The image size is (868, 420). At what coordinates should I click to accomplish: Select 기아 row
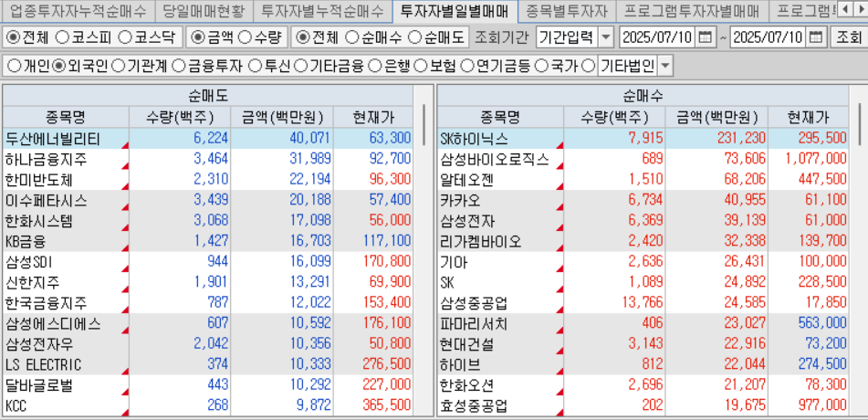coord(643,261)
